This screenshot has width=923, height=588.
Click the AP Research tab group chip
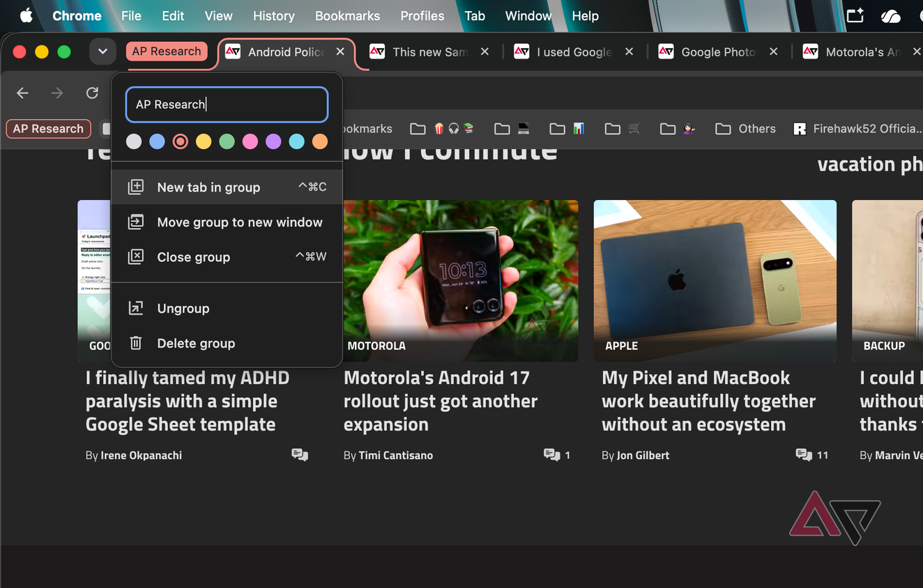[x=167, y=51]
